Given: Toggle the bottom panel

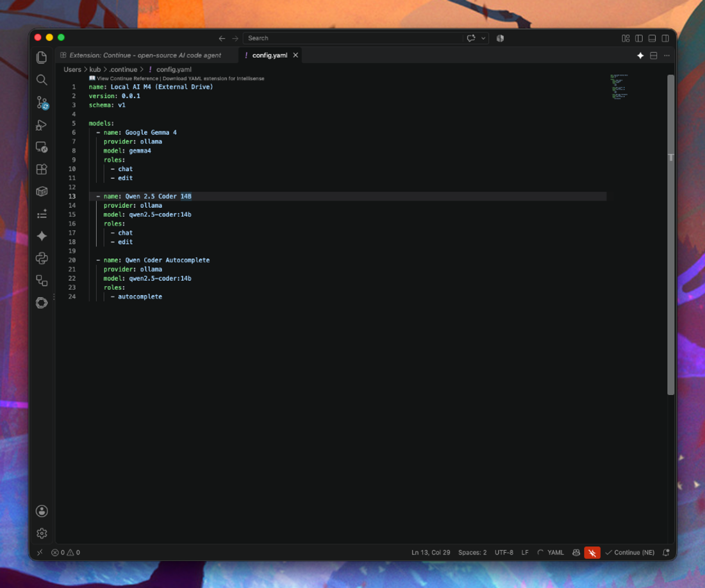Looking at the screenshot, I should point(652,38).
